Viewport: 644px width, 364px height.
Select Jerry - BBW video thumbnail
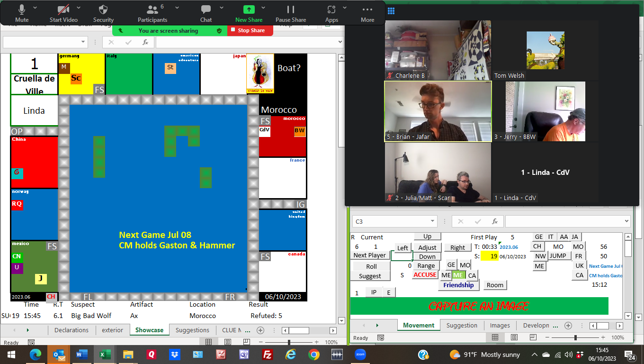pos(546,111)
